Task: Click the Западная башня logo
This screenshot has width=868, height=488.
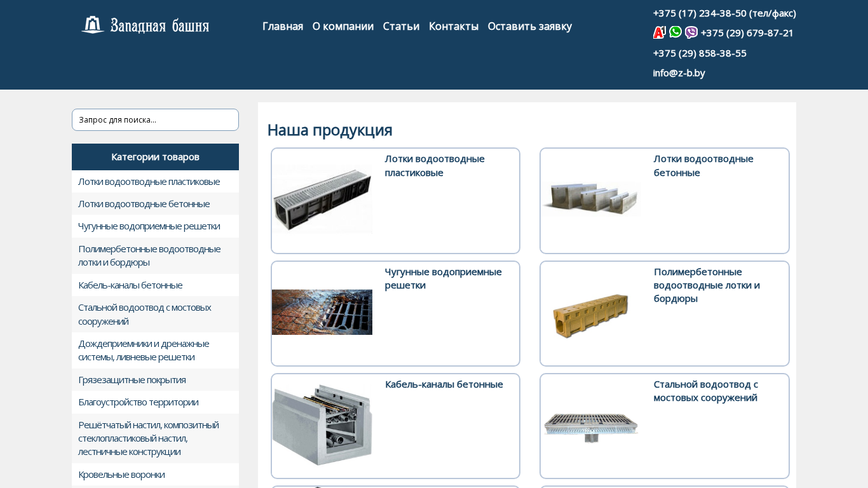Action: [146, 25]
